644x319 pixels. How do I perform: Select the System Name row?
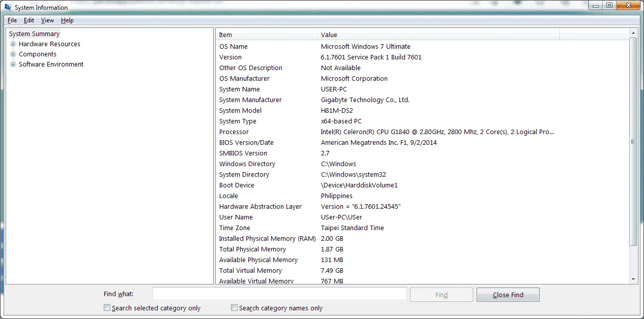[x=422, y=89]
